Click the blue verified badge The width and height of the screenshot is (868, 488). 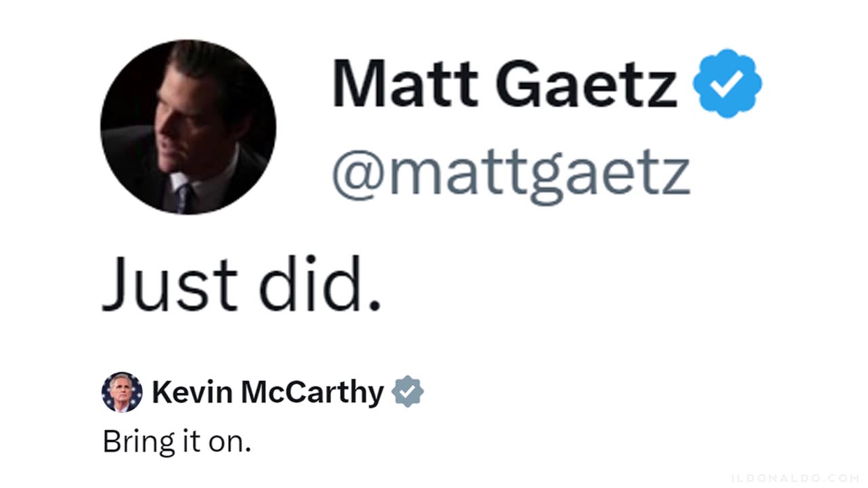(727, 83)
